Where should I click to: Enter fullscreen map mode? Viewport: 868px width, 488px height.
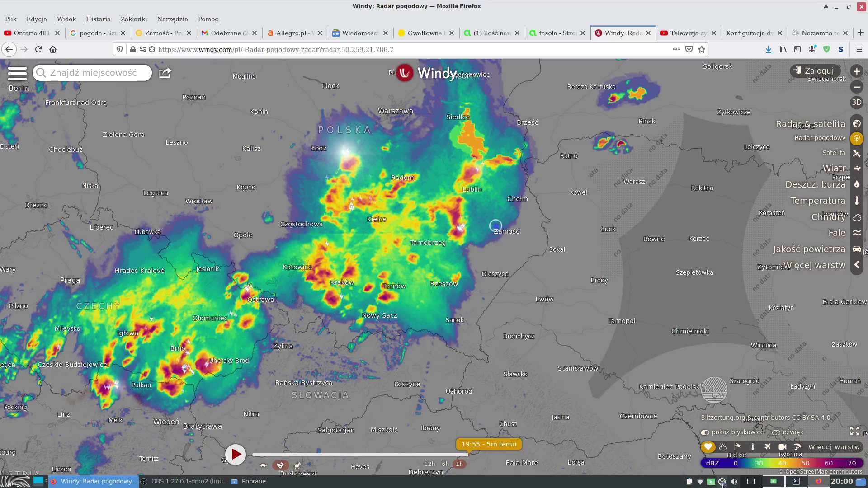click(854, 431)
